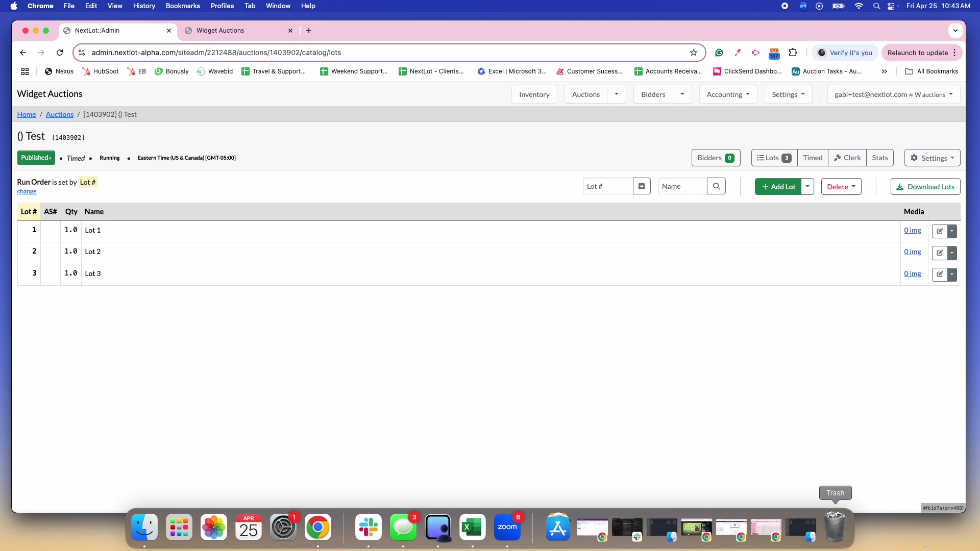Click the edit icon for Lot 3

(940, 274)
